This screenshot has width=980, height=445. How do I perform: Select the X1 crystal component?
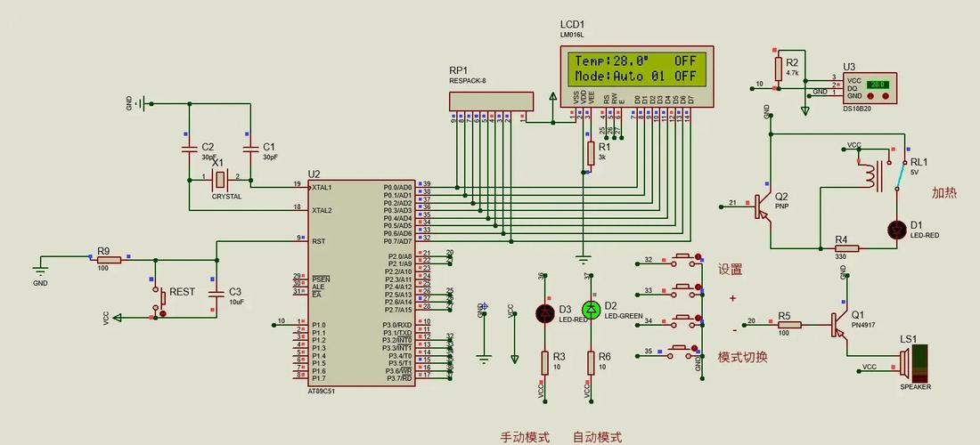click(x=219, y=179)
